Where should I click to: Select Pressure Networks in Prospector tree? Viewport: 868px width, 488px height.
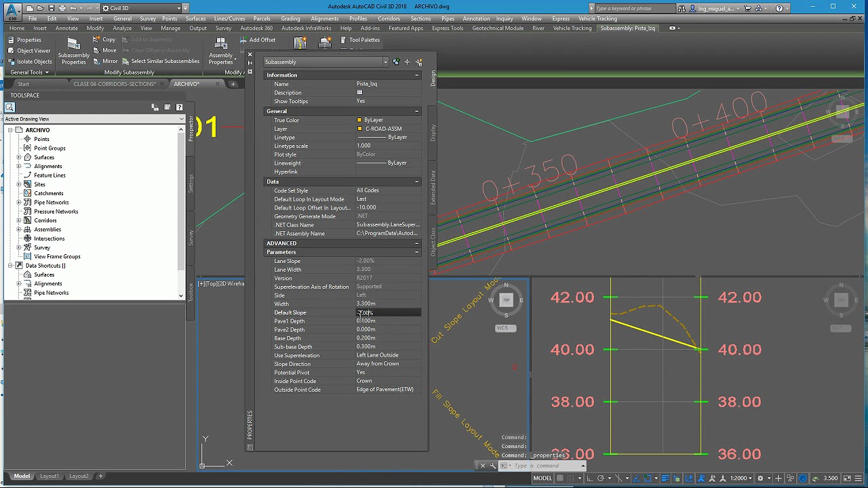tap(56, 211)
